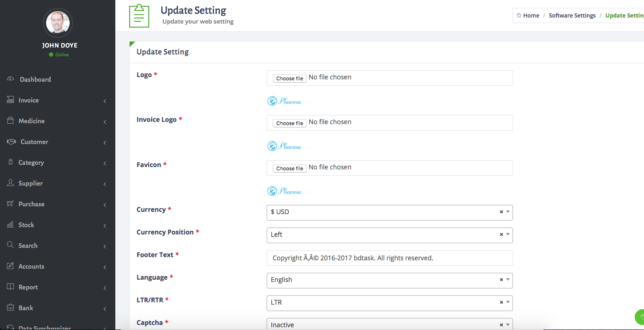Click the Customer sidebar icon

[10, 141]
